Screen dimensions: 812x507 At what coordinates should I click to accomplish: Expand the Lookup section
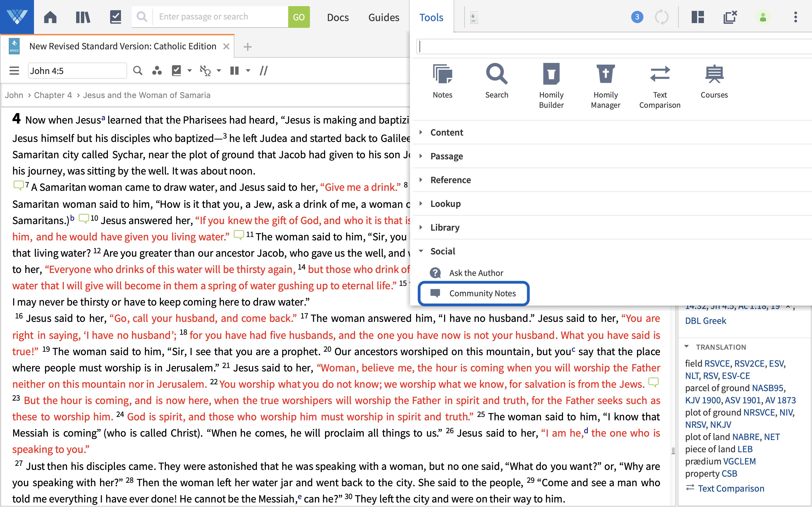point(445,203)
